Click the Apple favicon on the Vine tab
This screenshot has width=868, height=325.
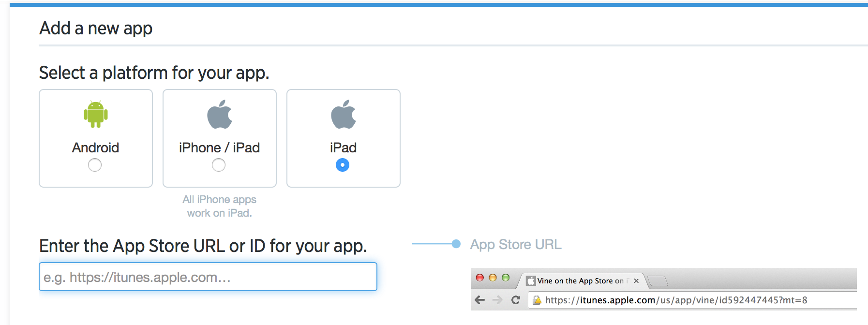(531, 281)
